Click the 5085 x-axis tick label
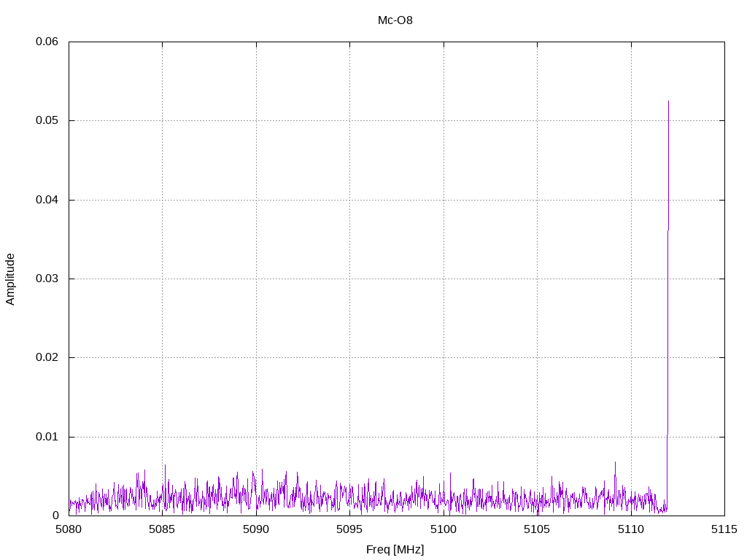The height and width of the screenshot is (560, 747). (162, 529)
